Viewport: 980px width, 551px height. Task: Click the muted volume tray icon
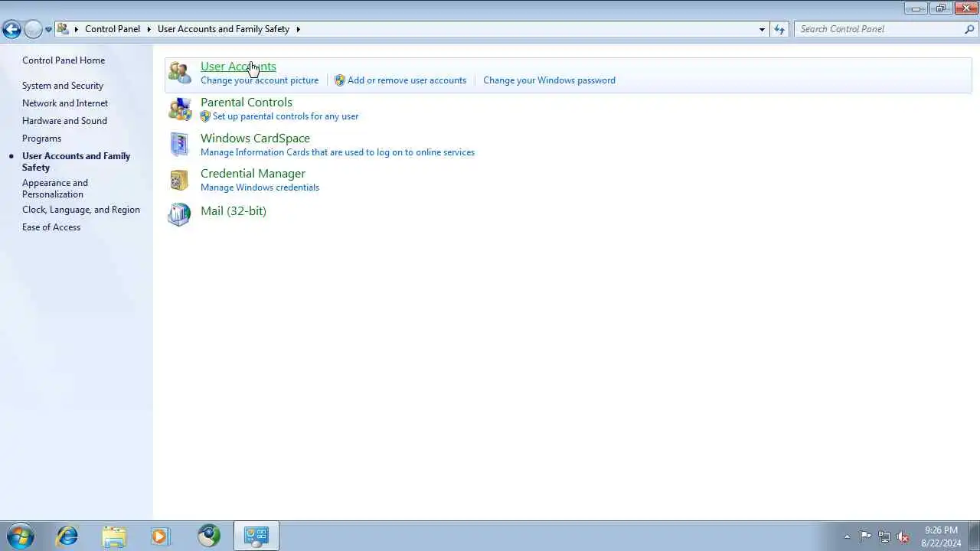903,536
